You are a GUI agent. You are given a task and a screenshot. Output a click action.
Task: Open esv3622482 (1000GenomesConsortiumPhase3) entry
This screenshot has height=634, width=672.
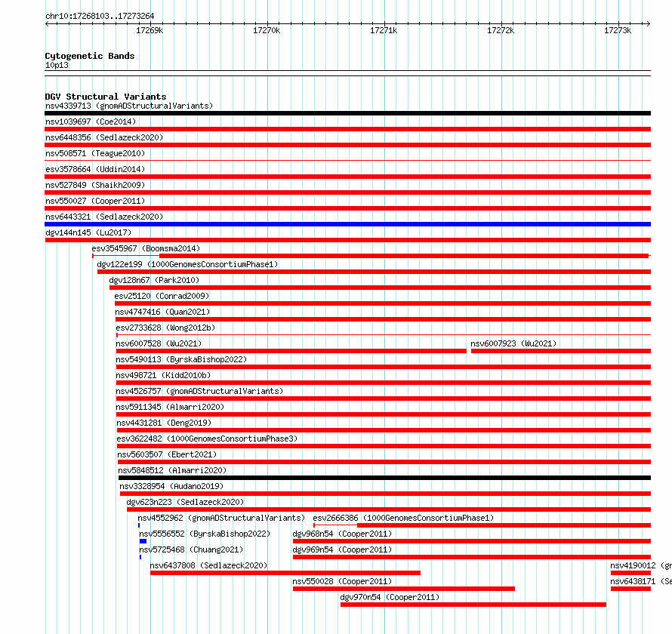(x=207, y=439)
